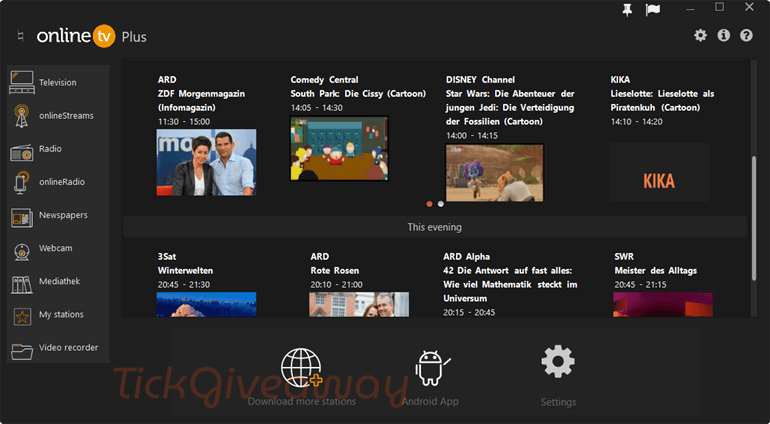Open Rote Rosen thumbnail
The height and width of the screenshot is (424, 770).
(x=359, y=305)
